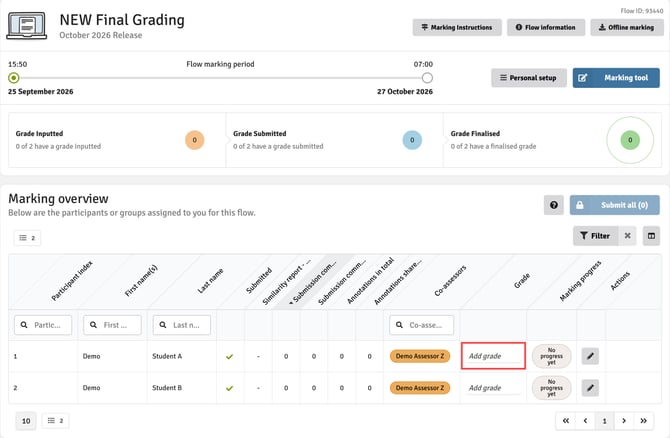Click Demo Assessor Z tag for Student A
The width and height of the screenshot is (670, 438).
click(420, 356)
